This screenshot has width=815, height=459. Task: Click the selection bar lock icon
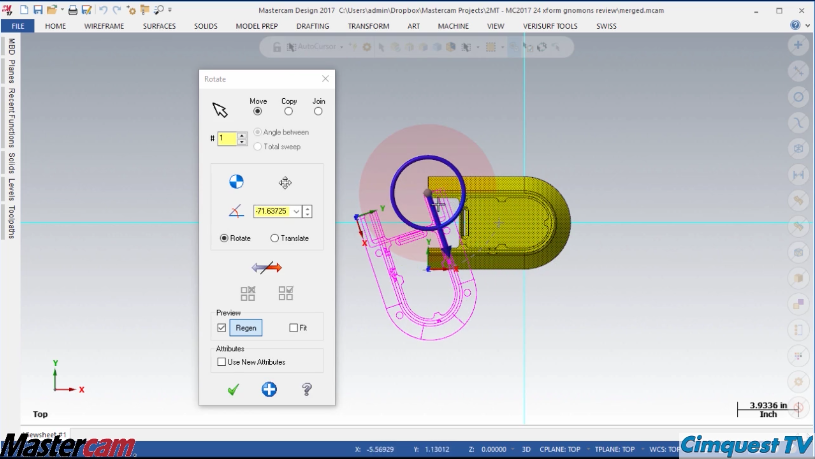pos(277,47)
